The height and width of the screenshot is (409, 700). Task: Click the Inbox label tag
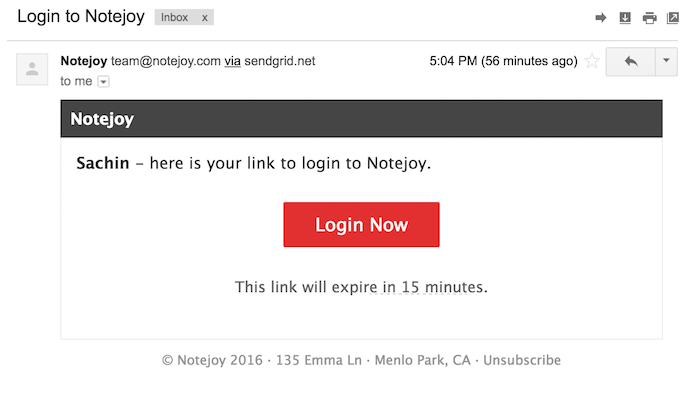[174, 18]
